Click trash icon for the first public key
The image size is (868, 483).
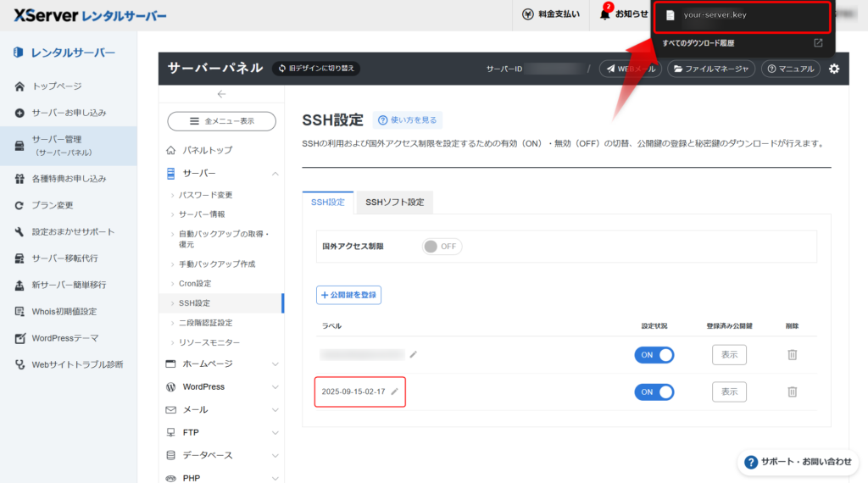pos(792,354)
